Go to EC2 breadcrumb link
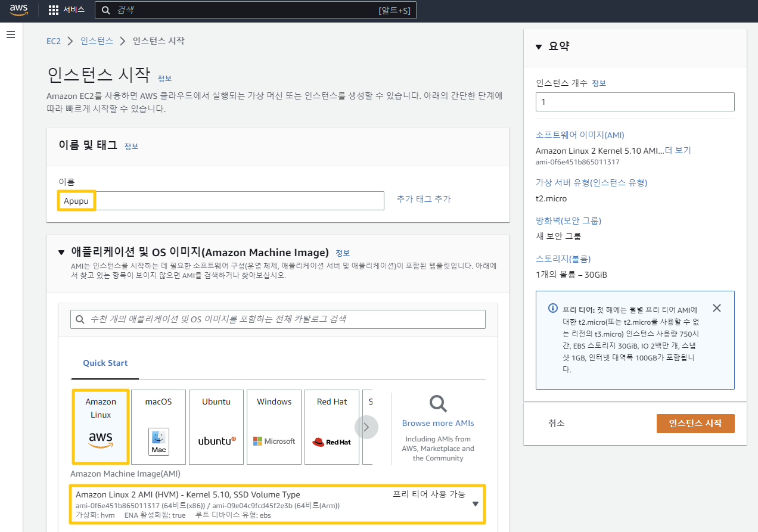Viewport: 758px width, 532px height. 54,41
